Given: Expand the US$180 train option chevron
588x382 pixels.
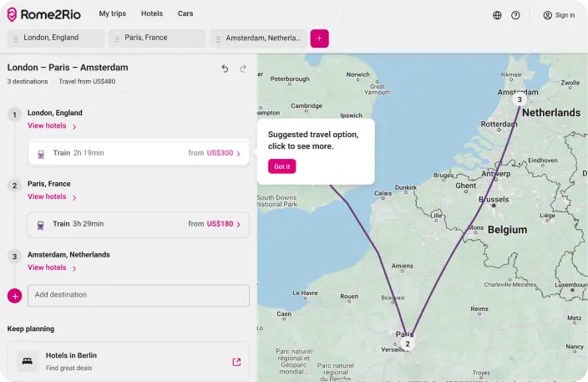Looking at the screenshot, I should 239,224.
